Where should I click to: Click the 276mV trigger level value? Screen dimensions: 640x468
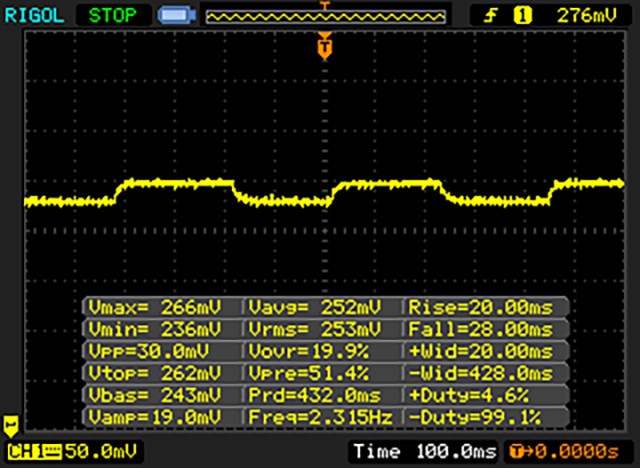[x=587, y=16]
